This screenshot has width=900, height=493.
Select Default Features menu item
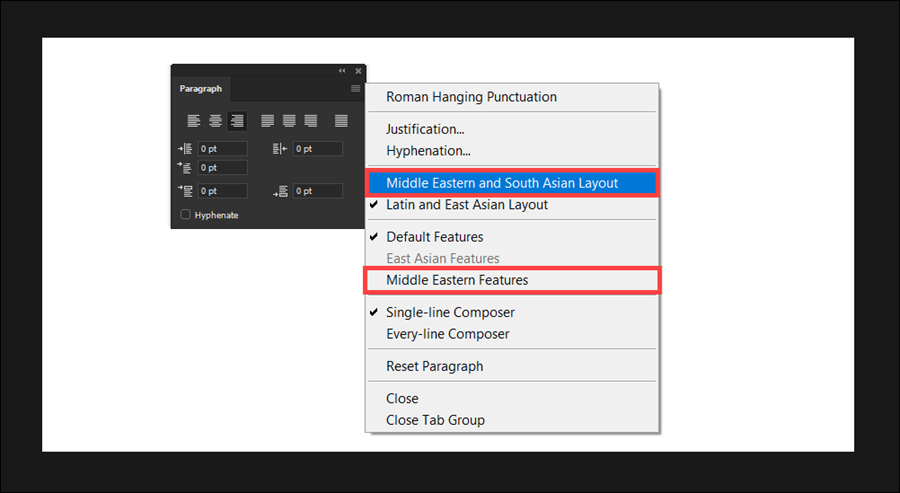click(x=512, y=237)
